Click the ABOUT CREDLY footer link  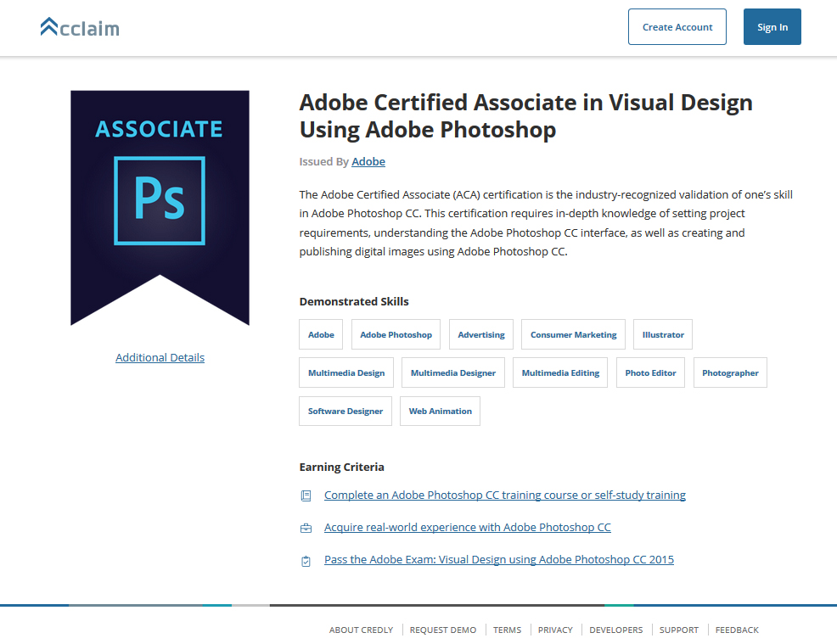coord(361,630)
